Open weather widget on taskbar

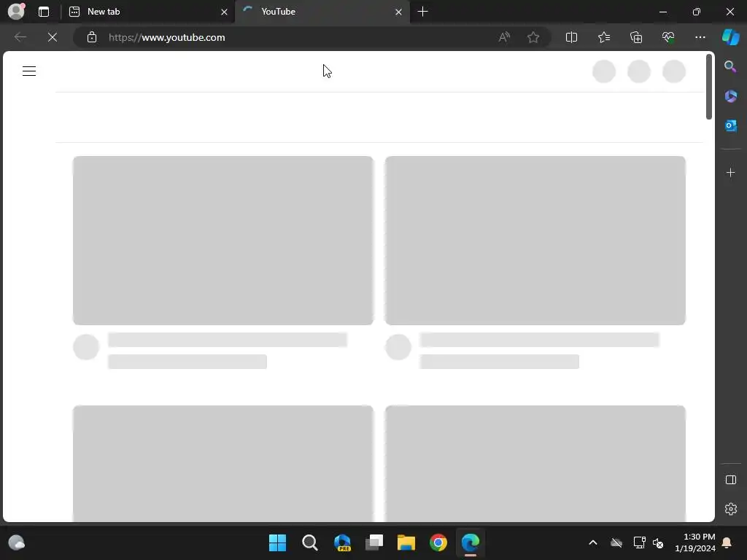[17, 542]
